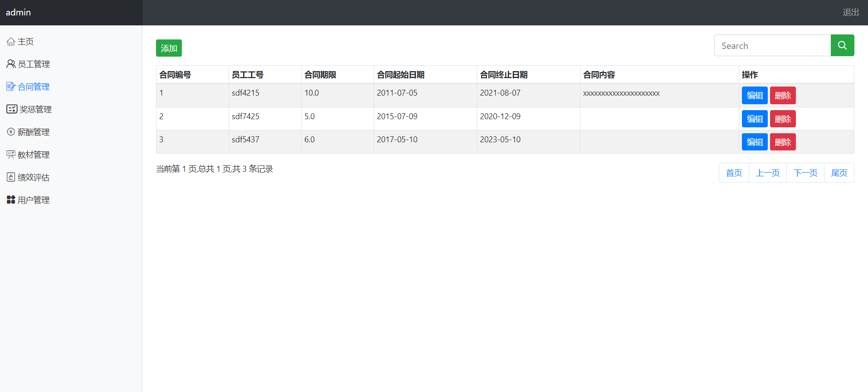Click the presentation icon beside 教材管理

click(x=11, y=155)
